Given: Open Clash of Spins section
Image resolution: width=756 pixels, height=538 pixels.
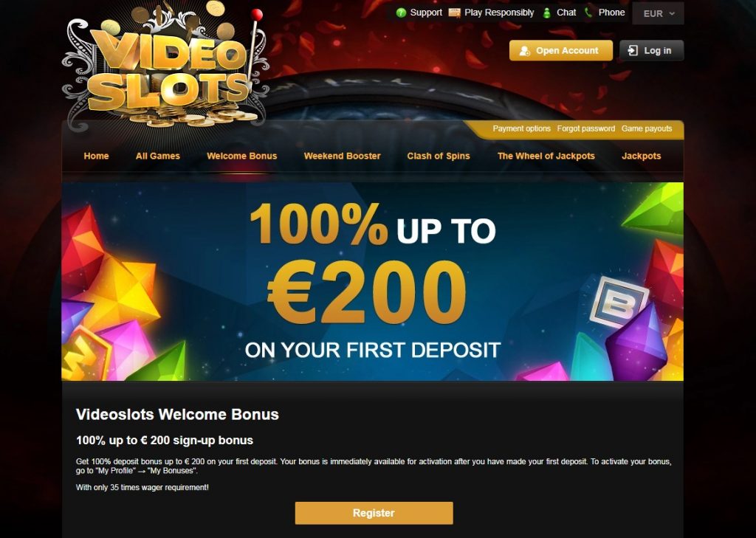Looking at the screenshot, I should (439, 156).
